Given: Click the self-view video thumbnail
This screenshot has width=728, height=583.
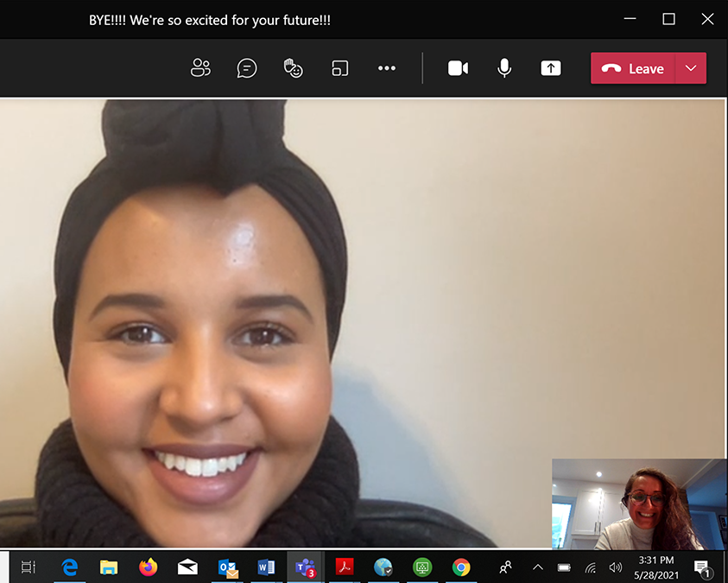Looking at the screenshot, I should coord(639,504).
